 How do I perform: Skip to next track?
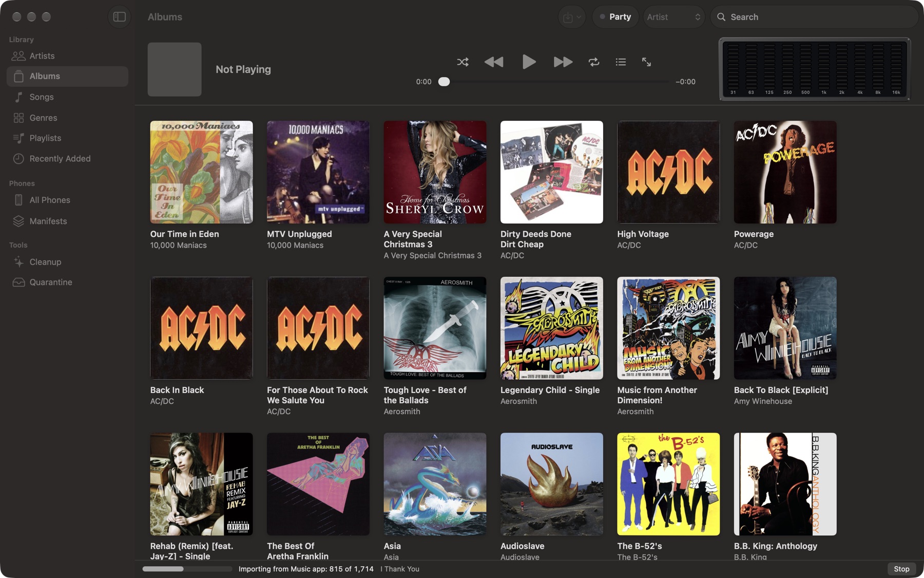click(x=563, y=62)
